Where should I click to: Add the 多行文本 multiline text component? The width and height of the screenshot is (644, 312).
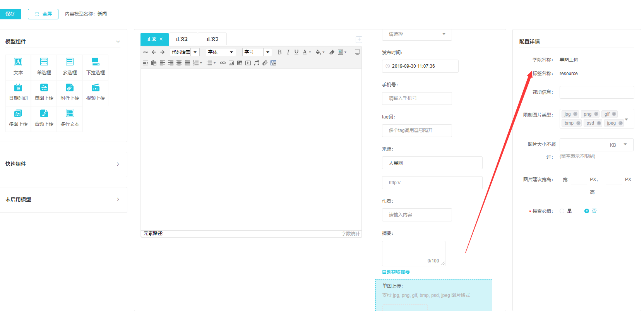tap(70, 118)
